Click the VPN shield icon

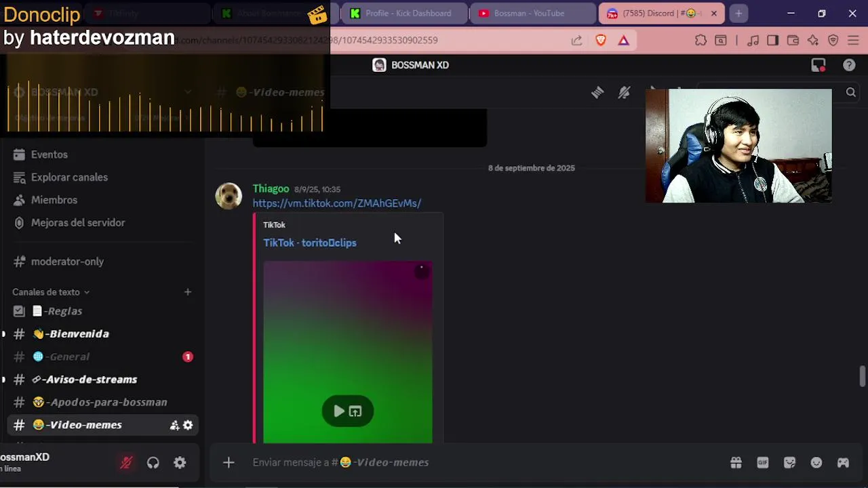[833, 41]
